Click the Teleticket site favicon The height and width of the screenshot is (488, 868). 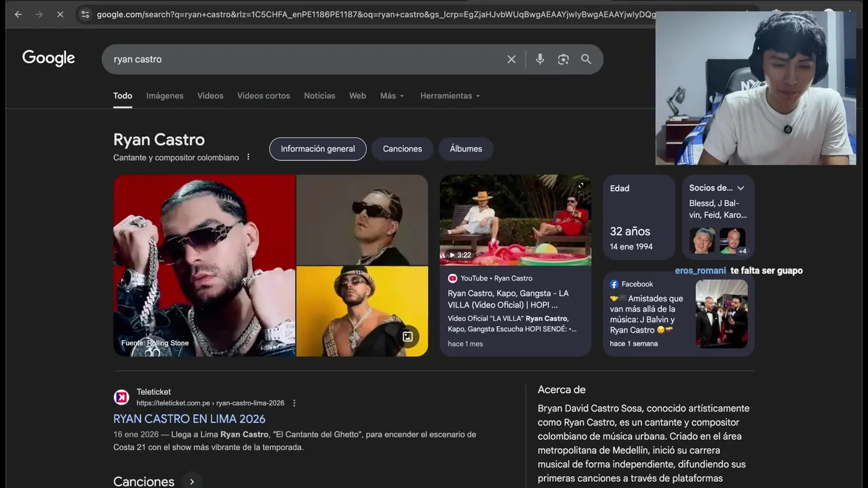pos(121,397)
